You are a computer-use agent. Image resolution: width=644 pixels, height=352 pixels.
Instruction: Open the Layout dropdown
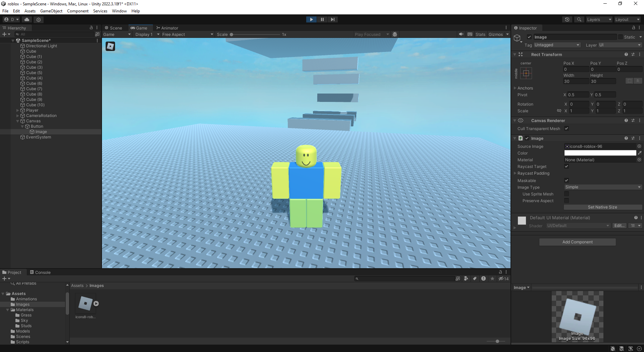click(627, 19)
